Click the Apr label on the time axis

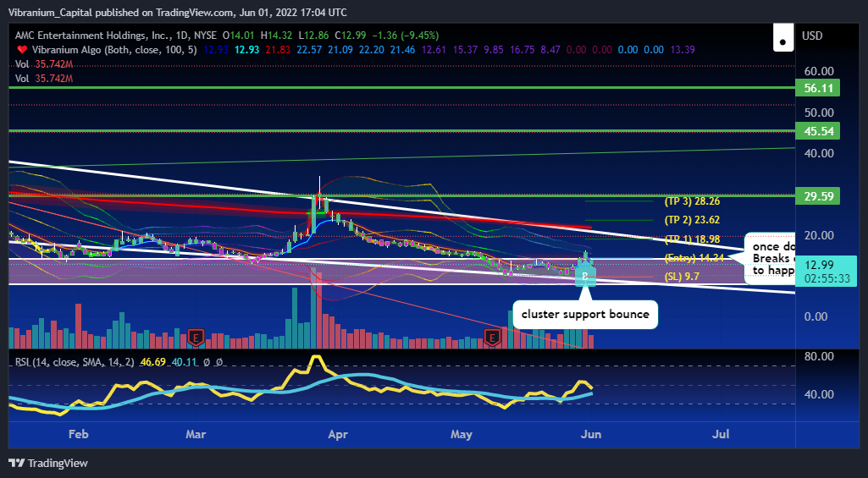(338, 434)
